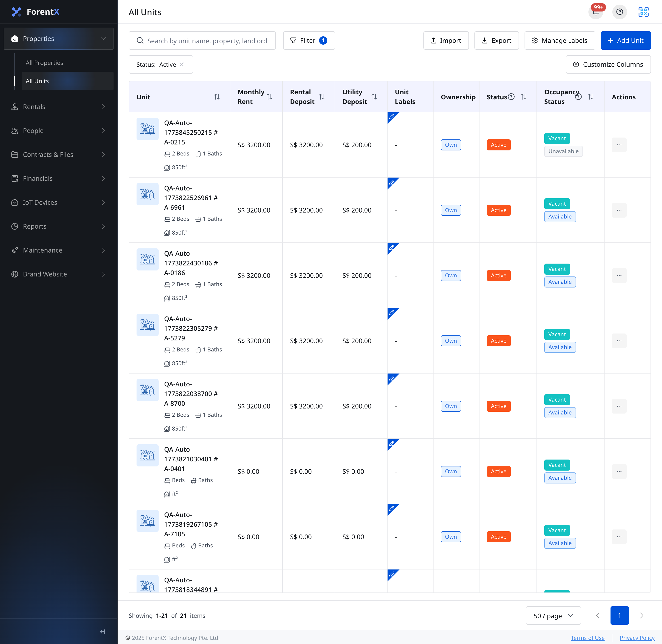The height and width of the screenshot is (644, 662).
Task: Open the help question mark icon
Action: pyautogui.click(x=619, y=12)
